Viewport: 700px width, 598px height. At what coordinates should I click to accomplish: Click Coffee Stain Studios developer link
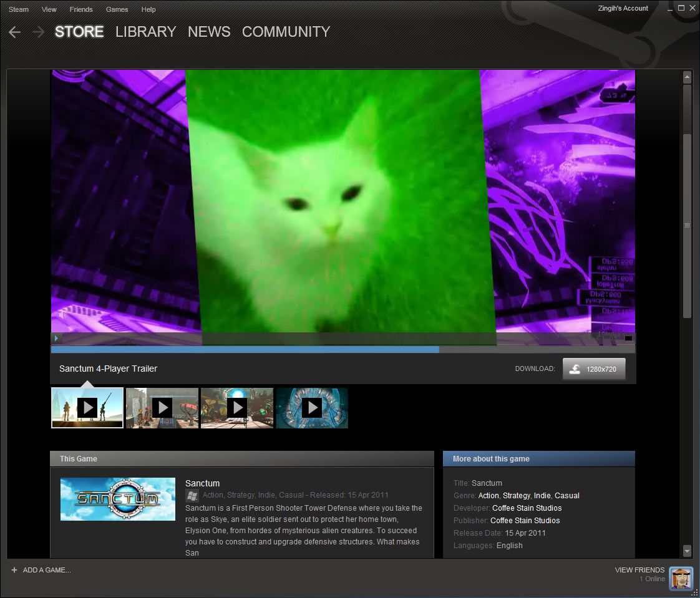[527, 508]
